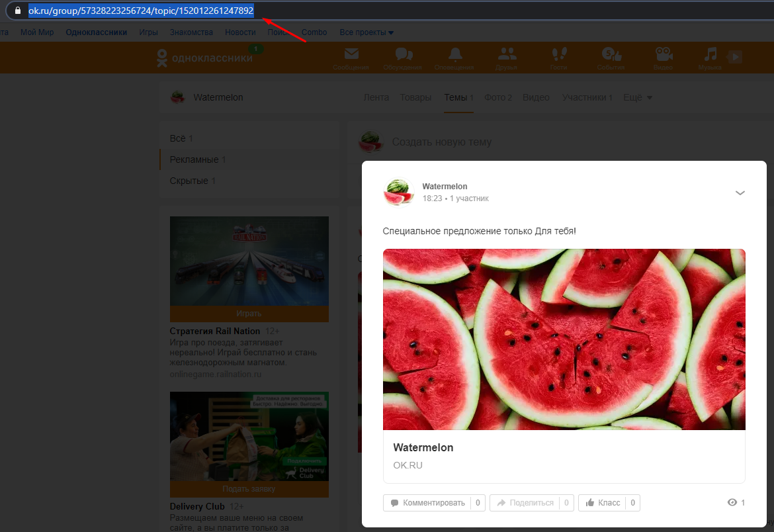774x532 pixels.
Task: Open the Мой Мир portal link
Action: (37, 32)
